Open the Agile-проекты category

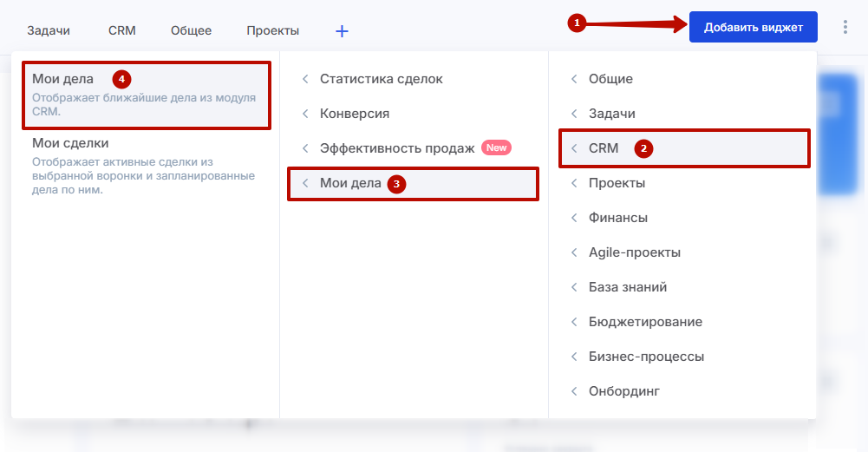(634, 252)
